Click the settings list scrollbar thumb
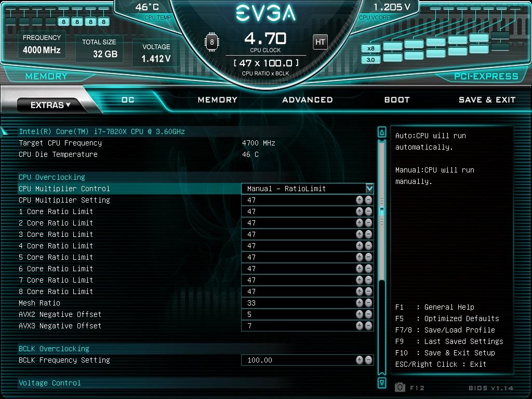The image size is (532, 399). pos(382,211)
